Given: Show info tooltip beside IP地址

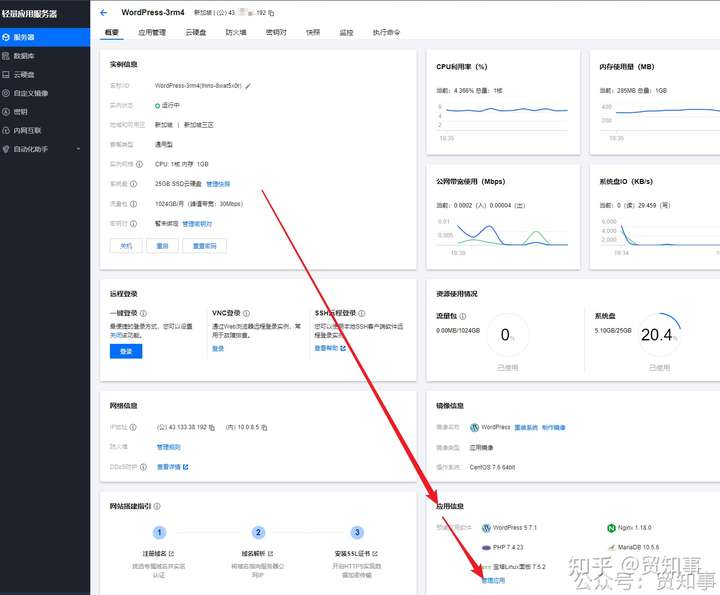Looking at the screenshot, I should click(x=133, y=427).
